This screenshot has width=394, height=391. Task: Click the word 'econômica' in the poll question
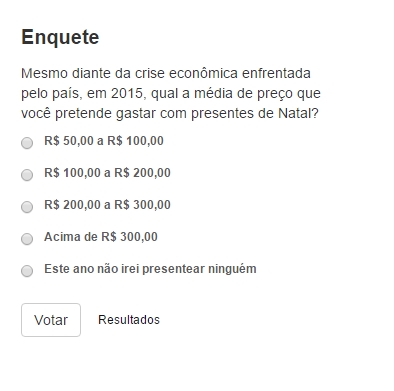point(204,73)
